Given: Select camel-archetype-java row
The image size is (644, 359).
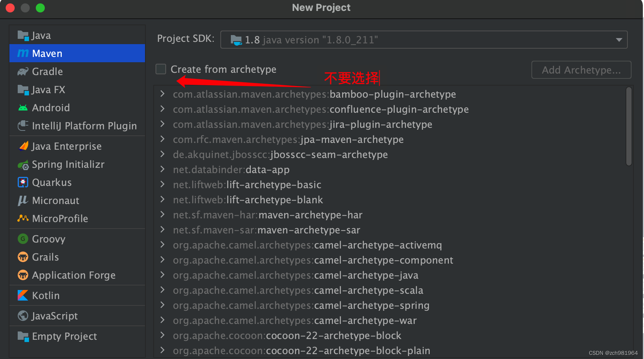Looking at the screenshot, I should coord(390,275).
